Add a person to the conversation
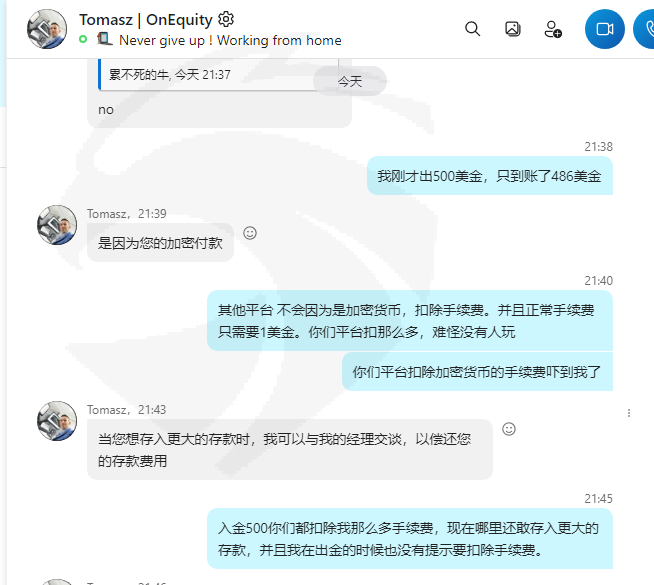 [553, 29]
